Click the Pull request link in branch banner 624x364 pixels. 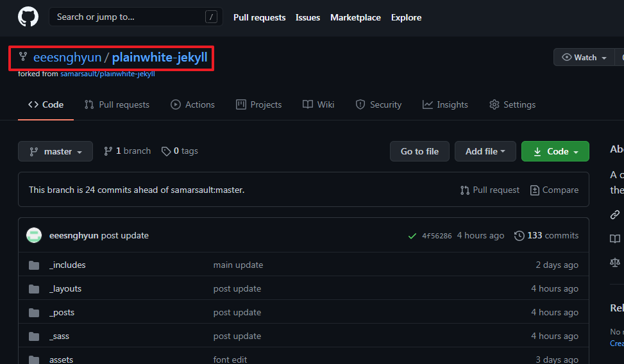pyautogui.click(x=489, y=190)
